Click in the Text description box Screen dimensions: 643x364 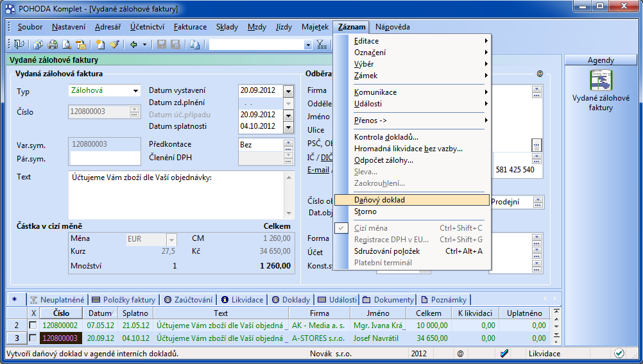176,195
